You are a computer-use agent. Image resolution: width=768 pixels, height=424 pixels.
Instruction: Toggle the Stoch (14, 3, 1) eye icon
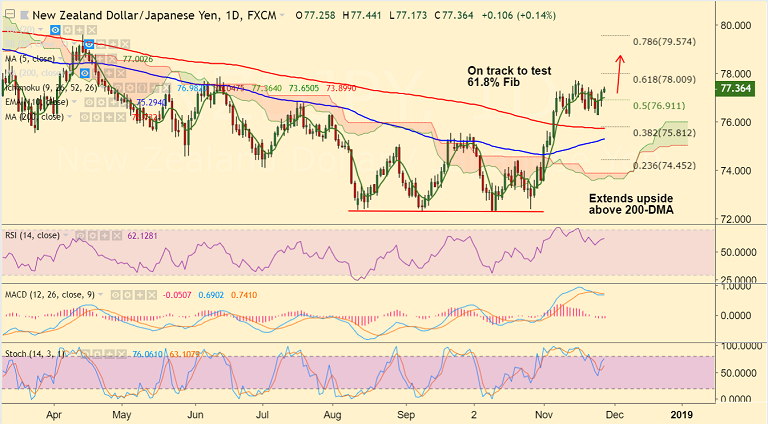pos(86,354)
